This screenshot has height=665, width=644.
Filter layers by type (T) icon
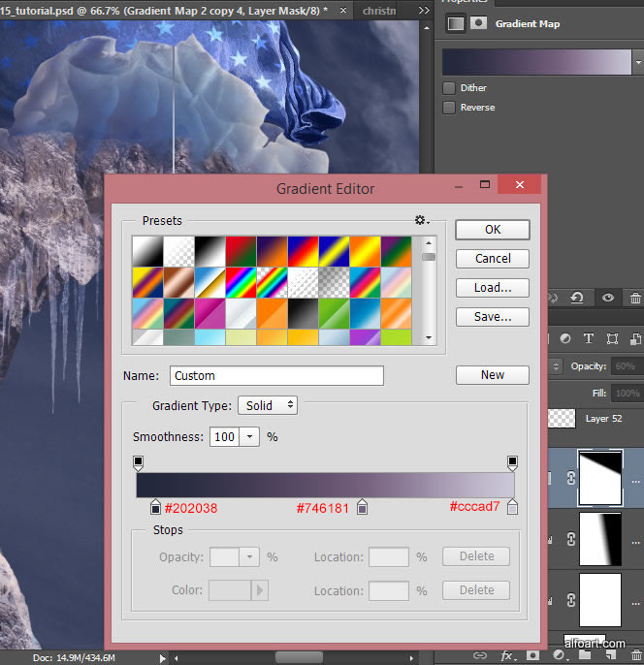(x=588, y=339)
